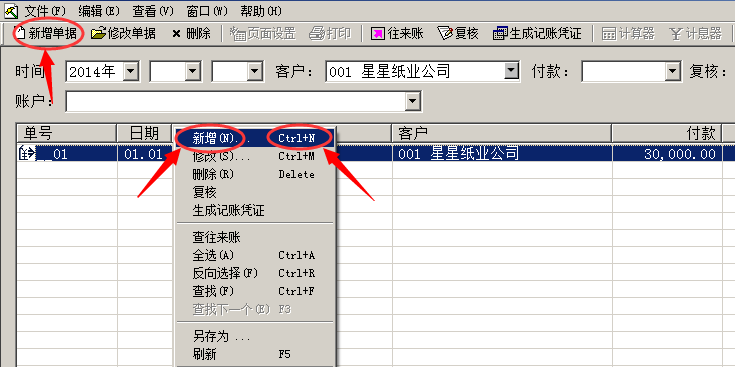The width and height of the screenshot is (735, 367).
Task: Choose 全选(A) in context menu
Action: [x=255, y=255]
